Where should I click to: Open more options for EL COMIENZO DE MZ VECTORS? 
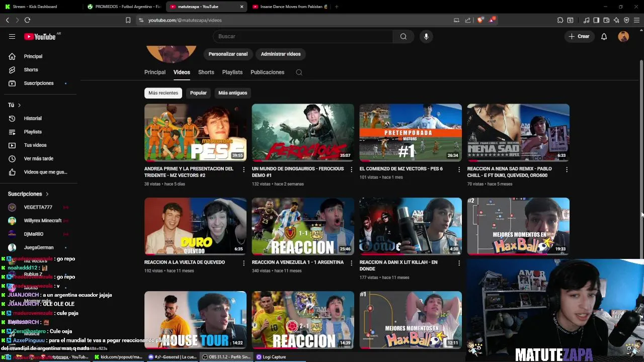pos(459,169)
